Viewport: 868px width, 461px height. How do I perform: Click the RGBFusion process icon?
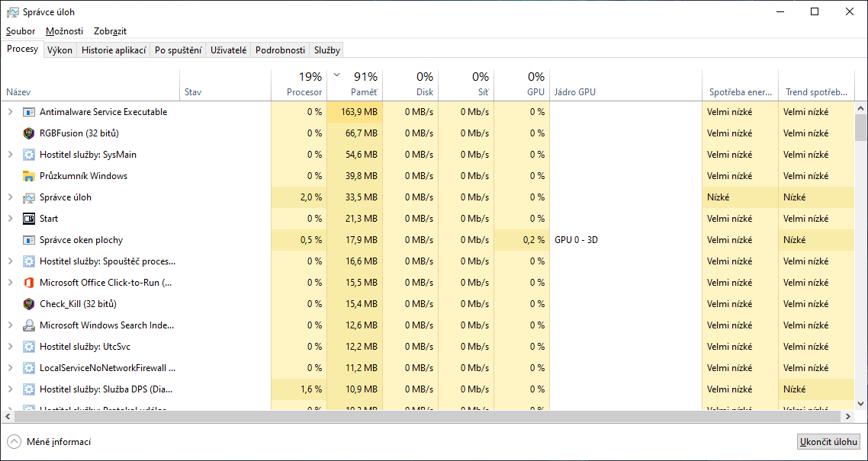29,133
